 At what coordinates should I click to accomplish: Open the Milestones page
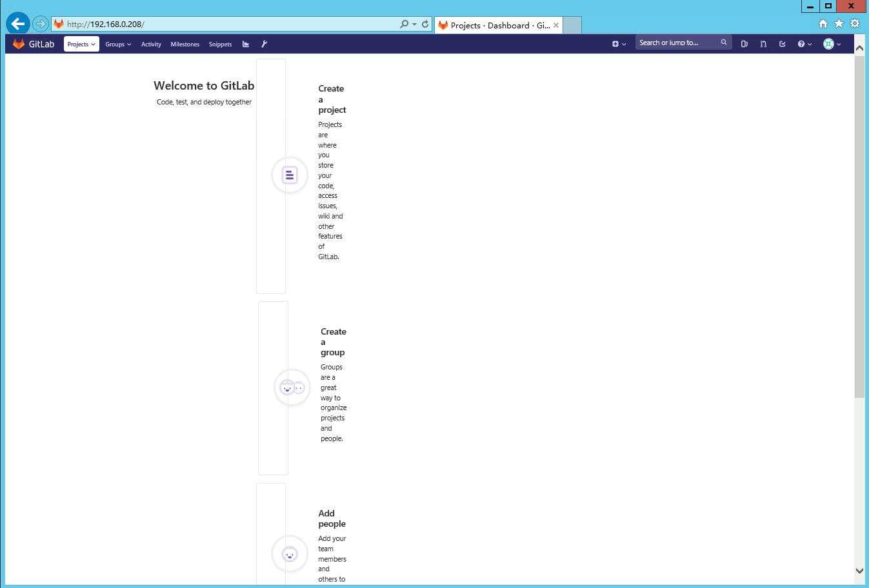pos(185,44)
